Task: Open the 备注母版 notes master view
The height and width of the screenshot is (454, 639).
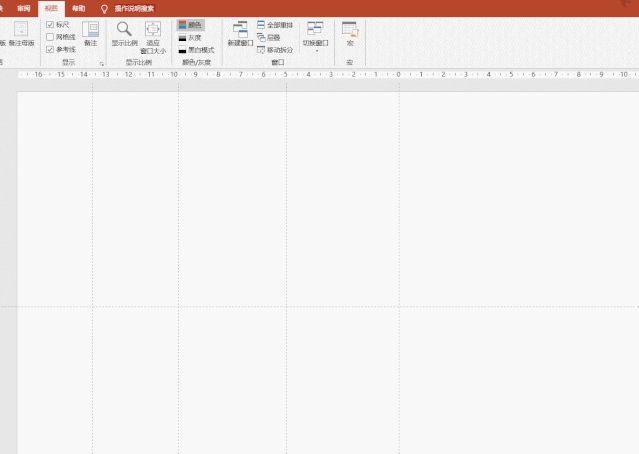Action: coord(21,33)
